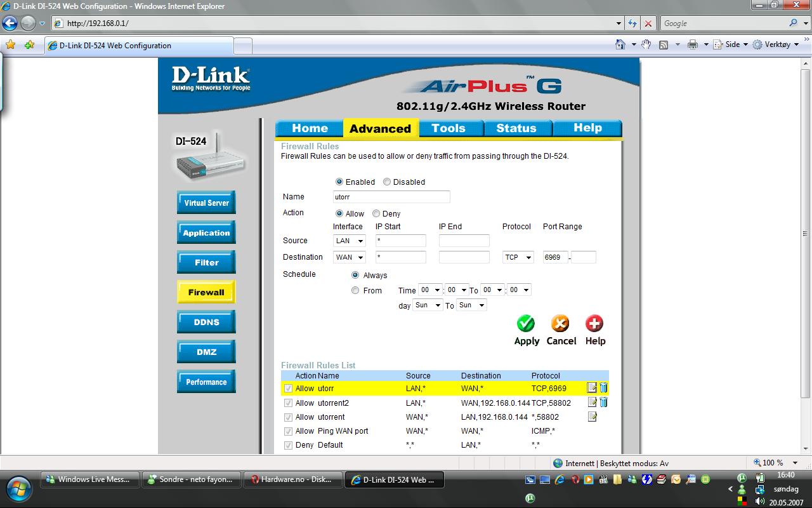Open the end day Sun dropdown
The width and height of the screenshot is (812, 508).
point(471,305)
